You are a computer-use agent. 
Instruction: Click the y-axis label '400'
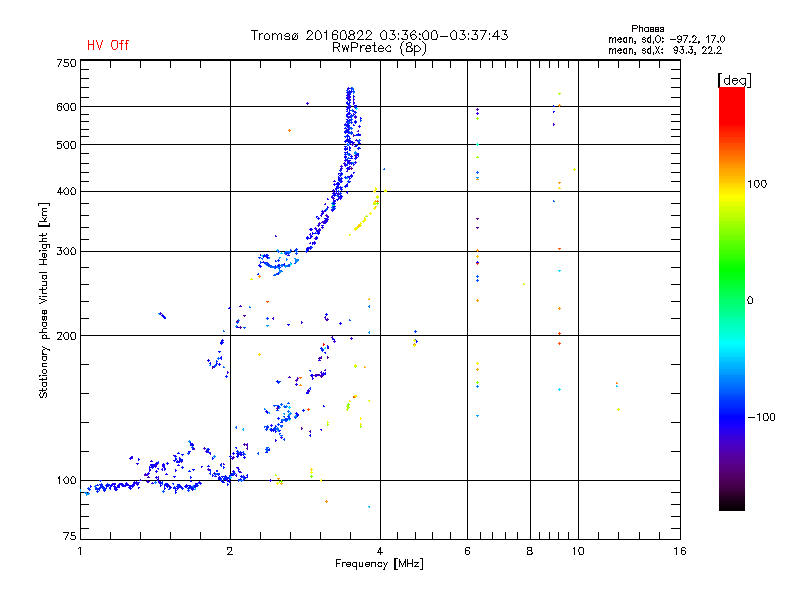pyautogui.click(x=66, y=191)
